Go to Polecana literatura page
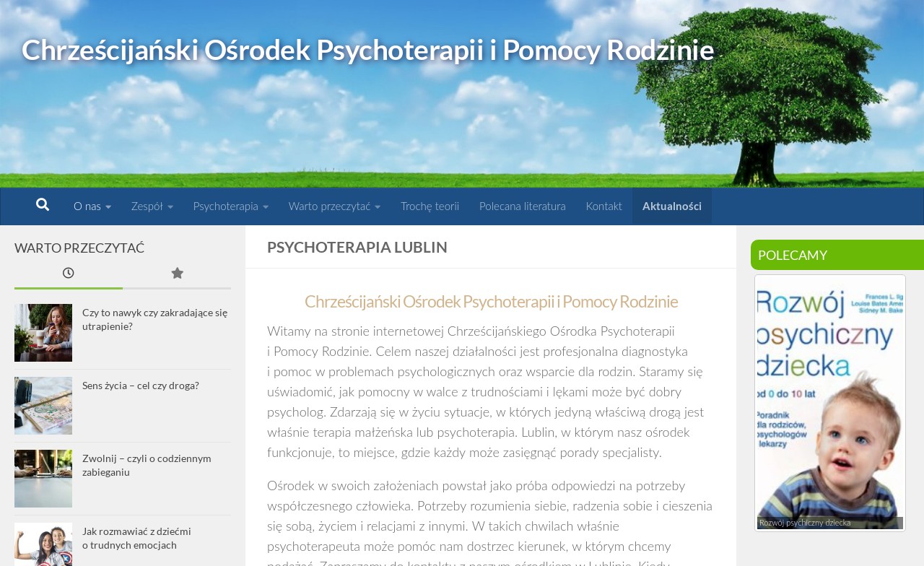This screenshot has height=566, width=924. (x=522, y=206)
